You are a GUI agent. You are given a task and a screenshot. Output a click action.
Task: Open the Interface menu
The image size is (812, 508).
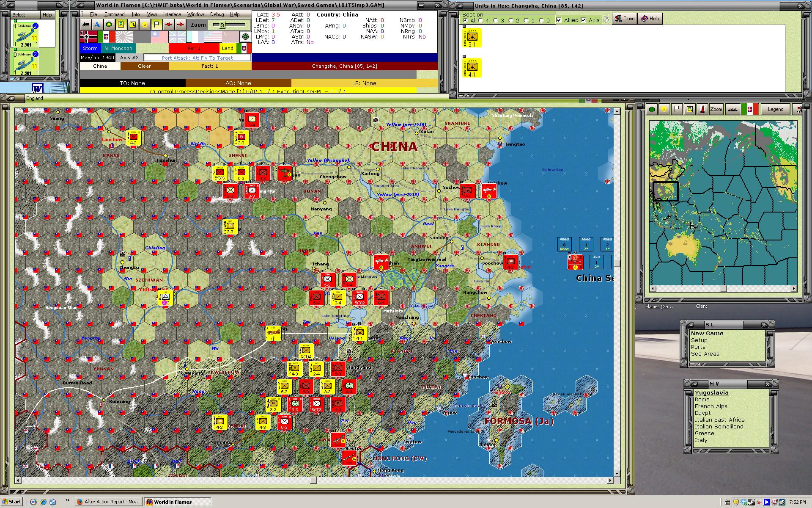pos(172,14)
